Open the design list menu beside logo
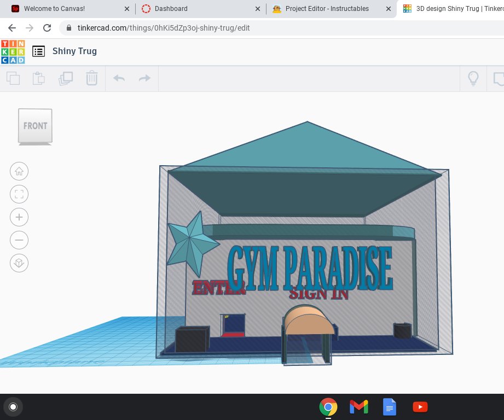This screenshot has height=420, width=504. click(x=38, y=51)
